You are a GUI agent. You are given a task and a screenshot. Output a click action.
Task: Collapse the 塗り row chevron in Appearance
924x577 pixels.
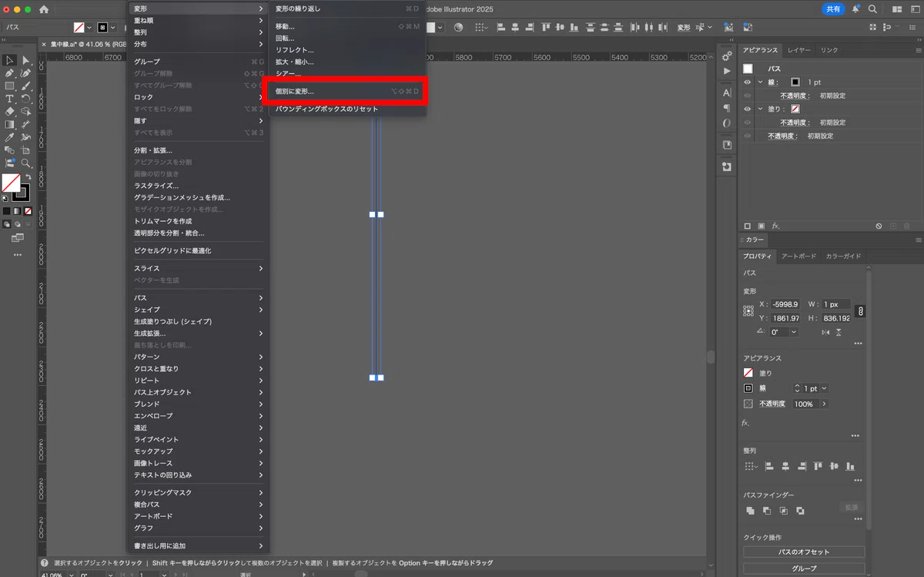pyautogui.click(x=760, y=109)
